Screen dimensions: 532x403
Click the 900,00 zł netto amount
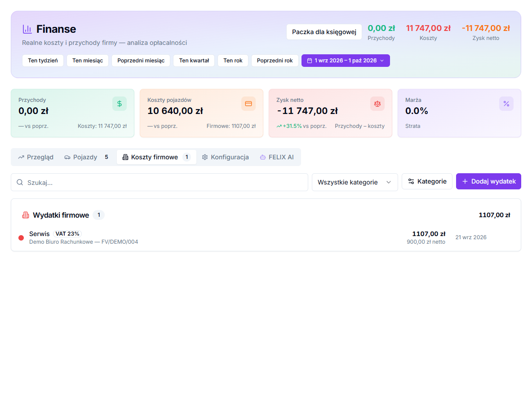click(426, 242)
